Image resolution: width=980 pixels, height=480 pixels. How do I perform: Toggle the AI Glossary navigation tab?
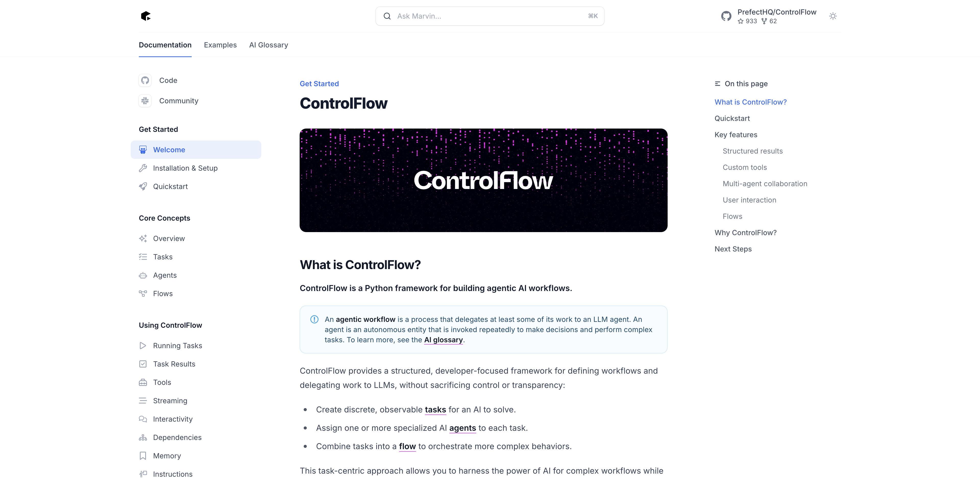(269, 44)
